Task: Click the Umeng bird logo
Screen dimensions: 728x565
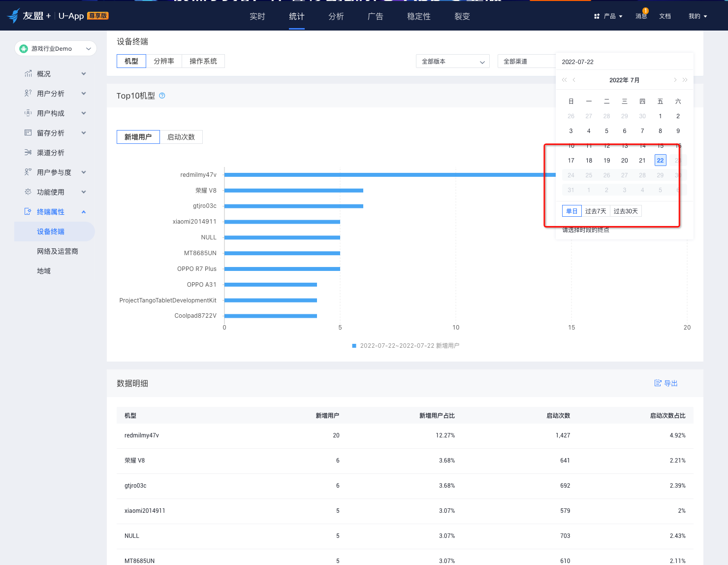Action: [x=13, y=16]
